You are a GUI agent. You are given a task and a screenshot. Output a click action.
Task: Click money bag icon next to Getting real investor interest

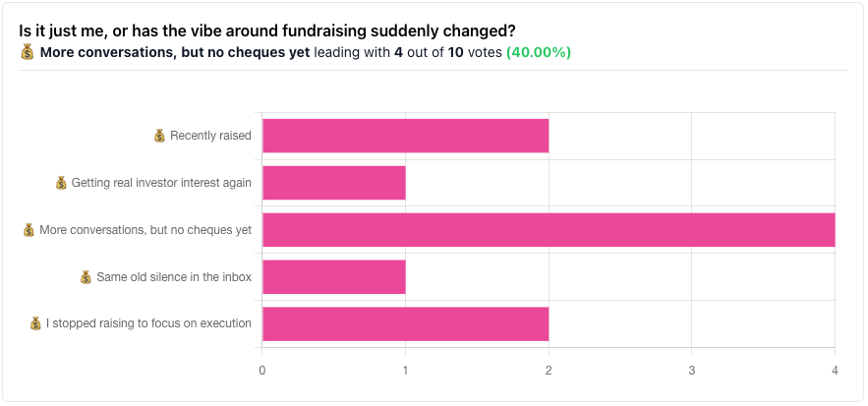(61, 183)
